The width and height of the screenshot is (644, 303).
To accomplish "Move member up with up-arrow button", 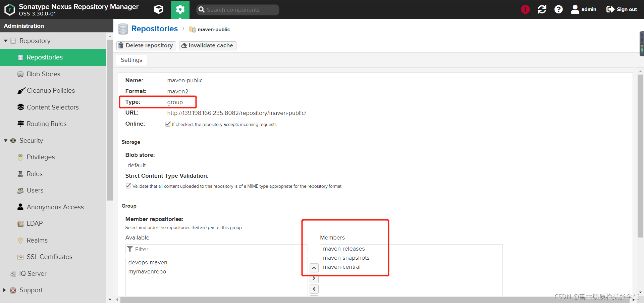I will pyautogui.click(x=314, y=268).
